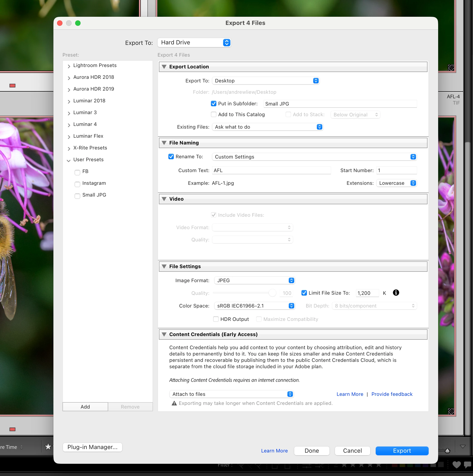Click the thumbnail badge icon above AFL-4
Viewport: 473px width, 476px height.
pyautogui.click(x=451, y=67)
